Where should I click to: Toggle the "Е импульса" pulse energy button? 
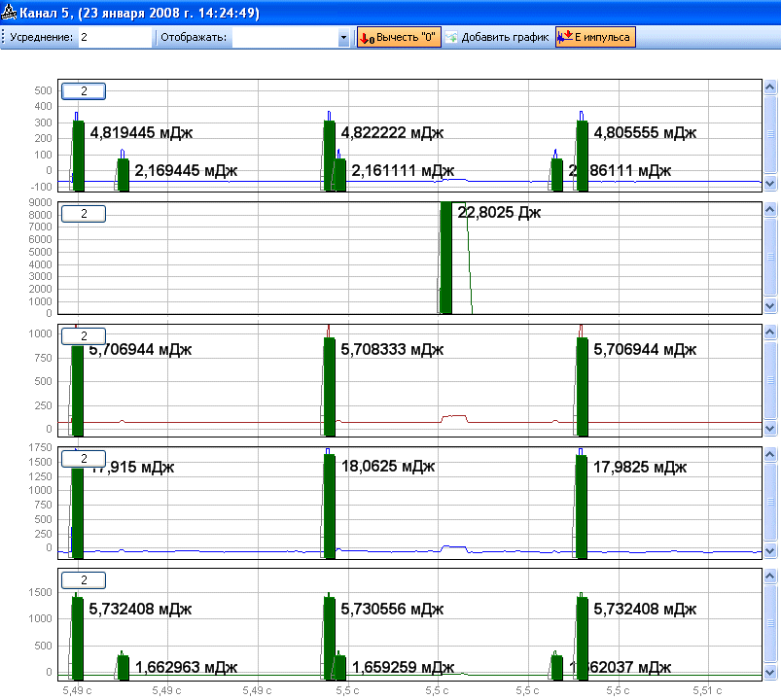click(x=595, y=37)
